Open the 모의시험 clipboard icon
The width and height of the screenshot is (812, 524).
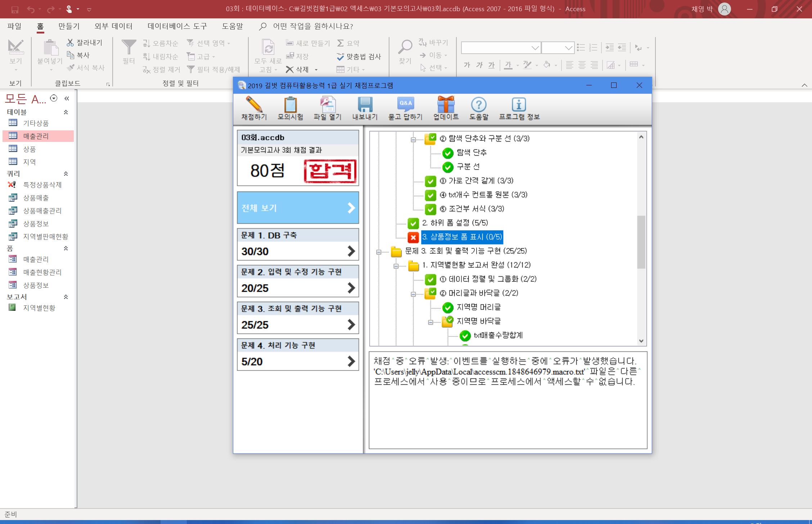pyautogui.click(x=290, y=105)
